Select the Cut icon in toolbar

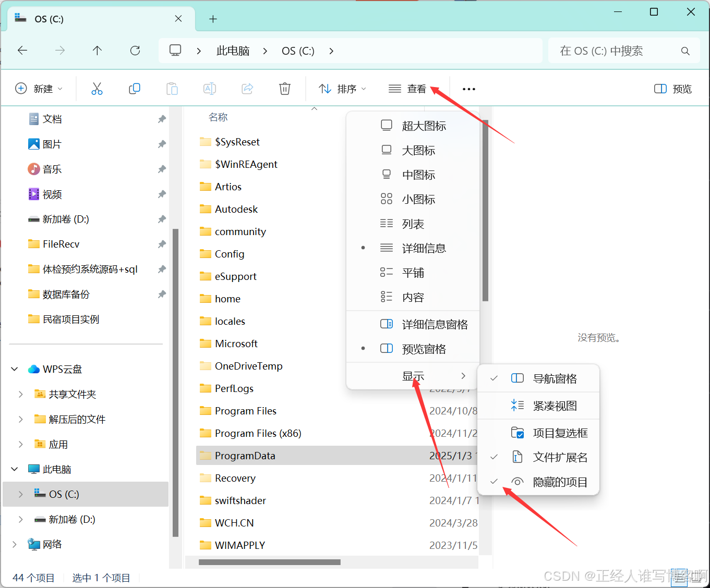97,89
